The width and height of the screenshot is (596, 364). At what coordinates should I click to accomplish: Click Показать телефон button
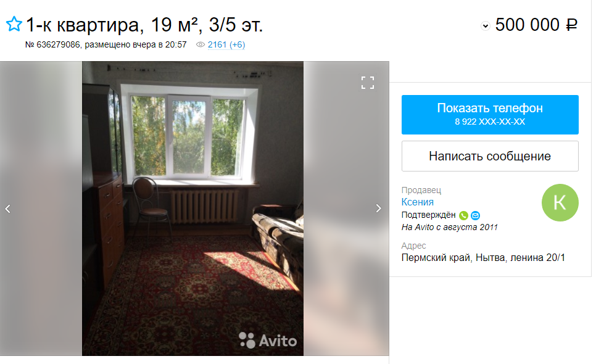tap(490, 114)
